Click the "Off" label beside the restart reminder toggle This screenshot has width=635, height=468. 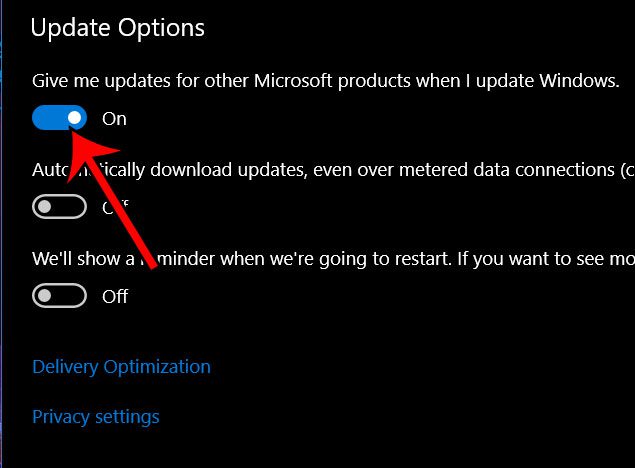(115, 296)
